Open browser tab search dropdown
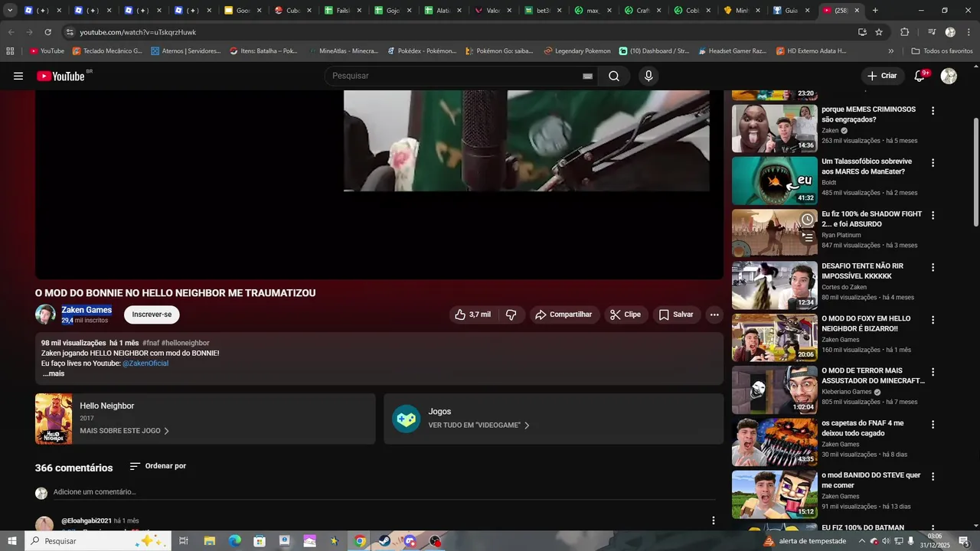Viewport: 980px width, 551px height. tap(10, 11)
